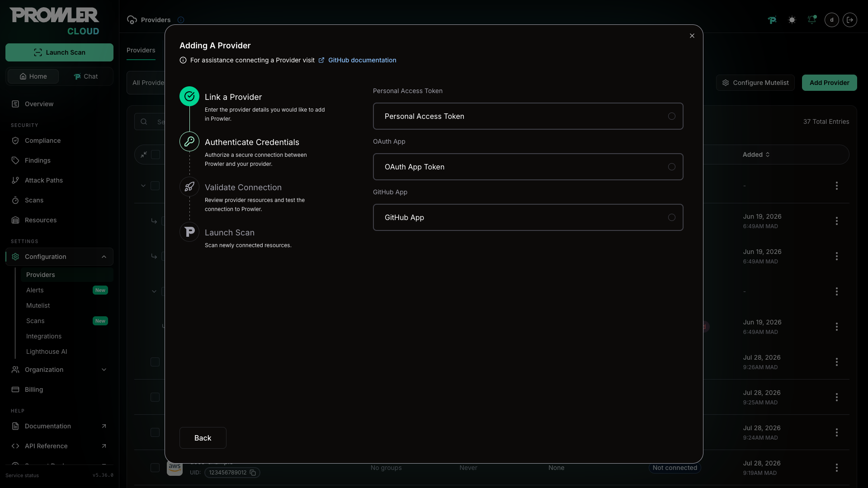This screenshot has width=868, height=488.
Task: Tick the checkbox on the 9:26AM row
Action: point(155,362)
